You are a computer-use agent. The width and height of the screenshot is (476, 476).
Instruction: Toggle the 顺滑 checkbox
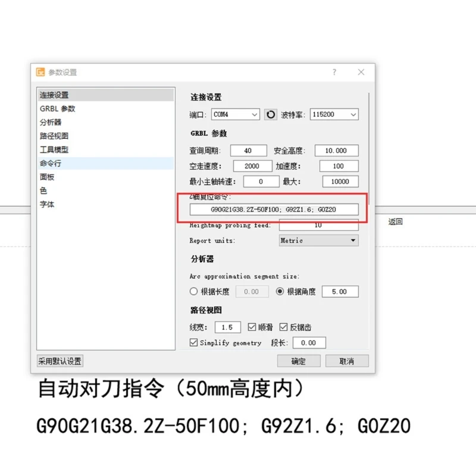pos(252,327)
